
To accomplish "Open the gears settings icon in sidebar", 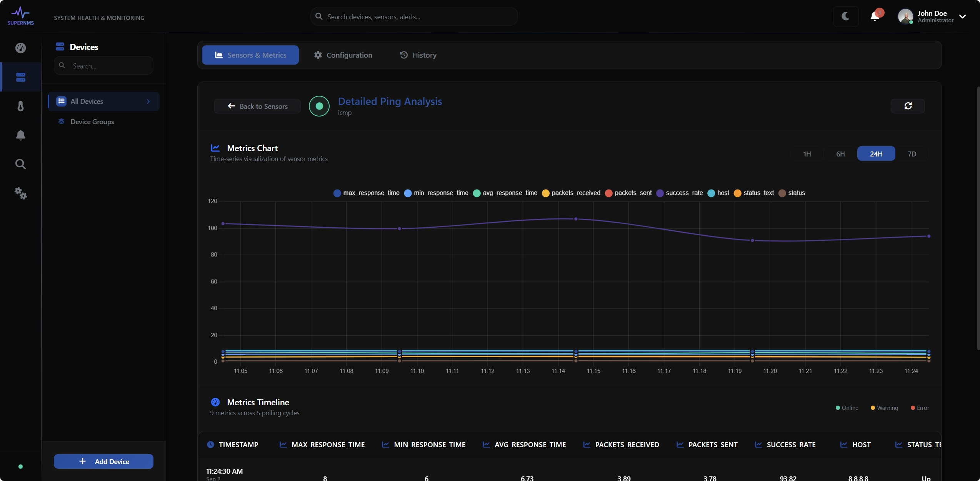I will coord(20,193).
